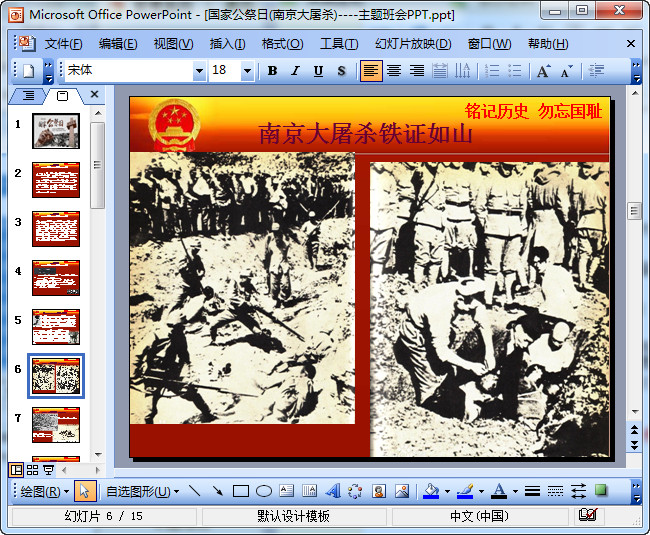Select the Oval drawing tool
This screenshot has height=535, width=650.
pos(264,491)
